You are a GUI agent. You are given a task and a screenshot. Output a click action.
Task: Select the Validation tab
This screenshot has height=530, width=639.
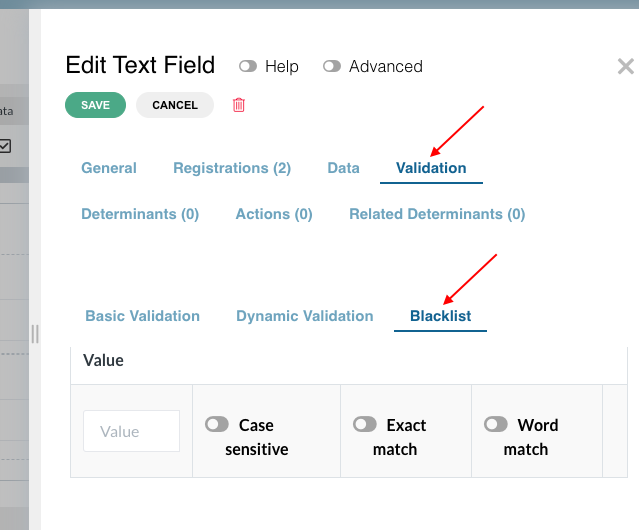pyautogui.click(x=431, y=168)
